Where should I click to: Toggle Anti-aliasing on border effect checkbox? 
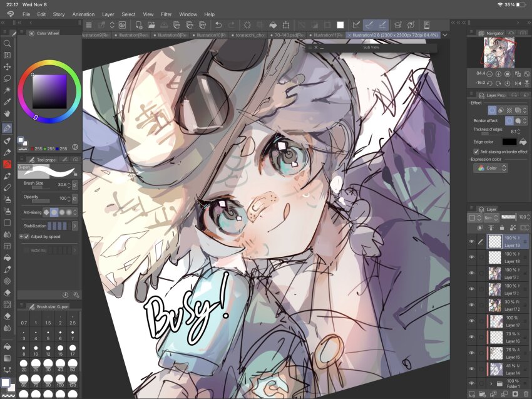476,152
